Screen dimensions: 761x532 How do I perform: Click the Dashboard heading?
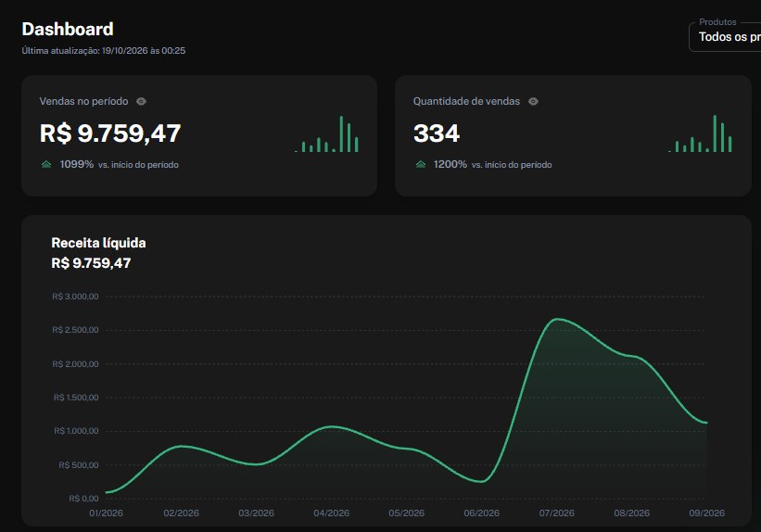68,29
